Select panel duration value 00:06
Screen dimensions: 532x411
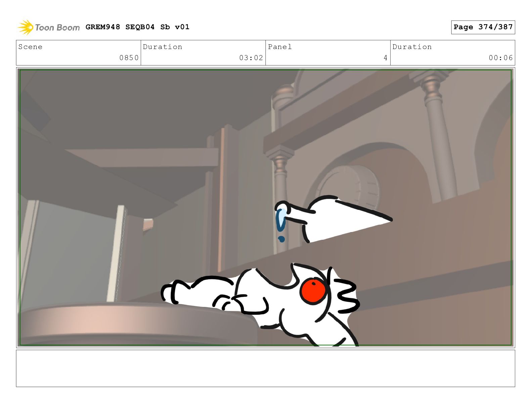pos(501,58)
